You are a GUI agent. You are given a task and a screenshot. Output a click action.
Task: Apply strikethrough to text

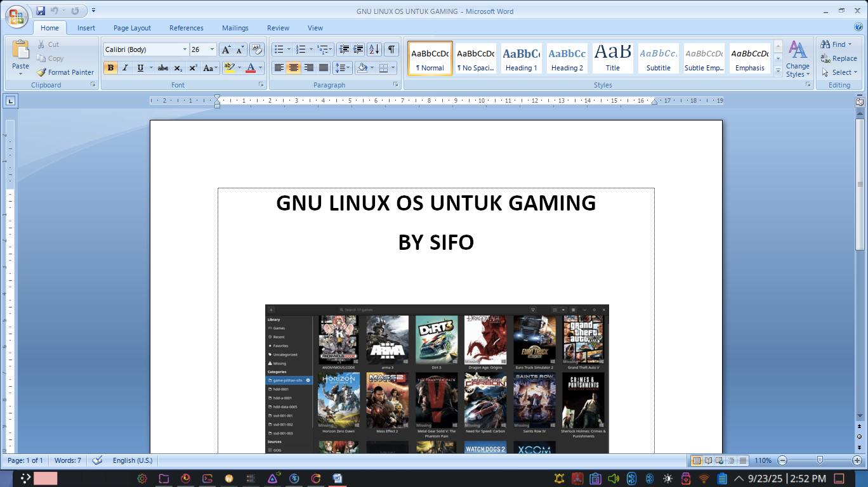163,68
